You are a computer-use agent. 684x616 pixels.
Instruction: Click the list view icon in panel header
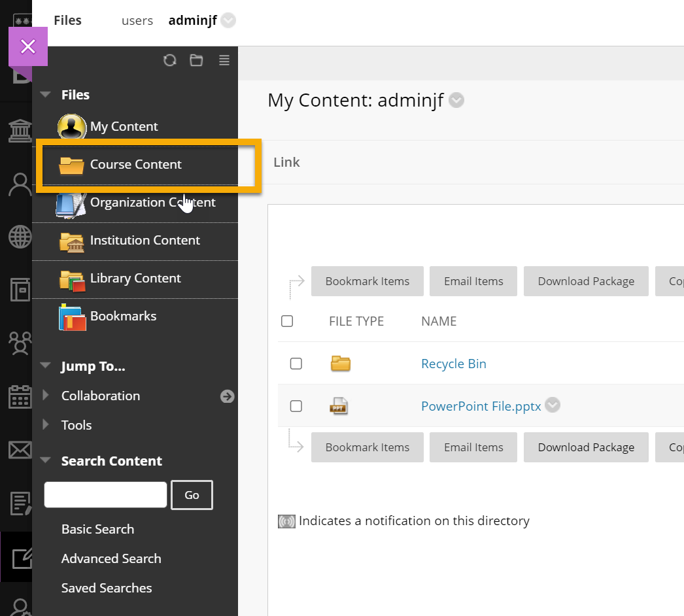(x=224, y=60)
